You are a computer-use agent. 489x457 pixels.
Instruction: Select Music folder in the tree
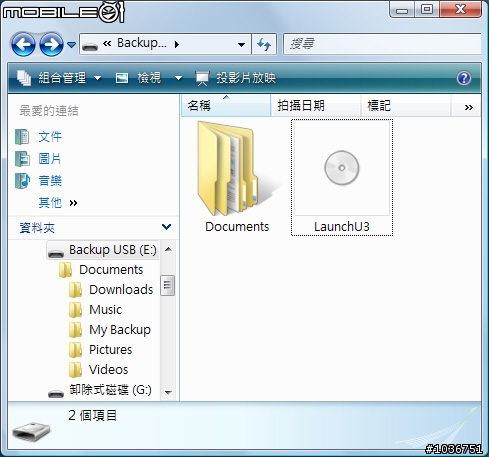point(105,310)
